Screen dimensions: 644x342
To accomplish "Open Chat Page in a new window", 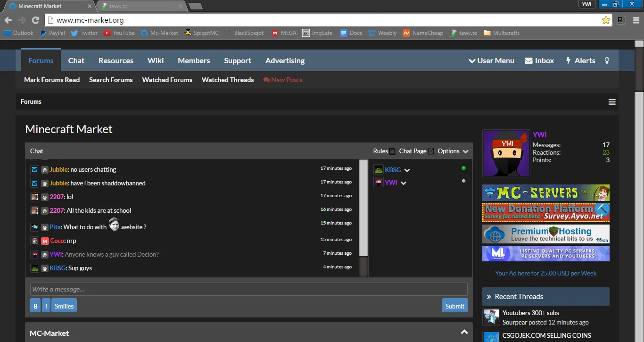I will (x=417, y=151).
